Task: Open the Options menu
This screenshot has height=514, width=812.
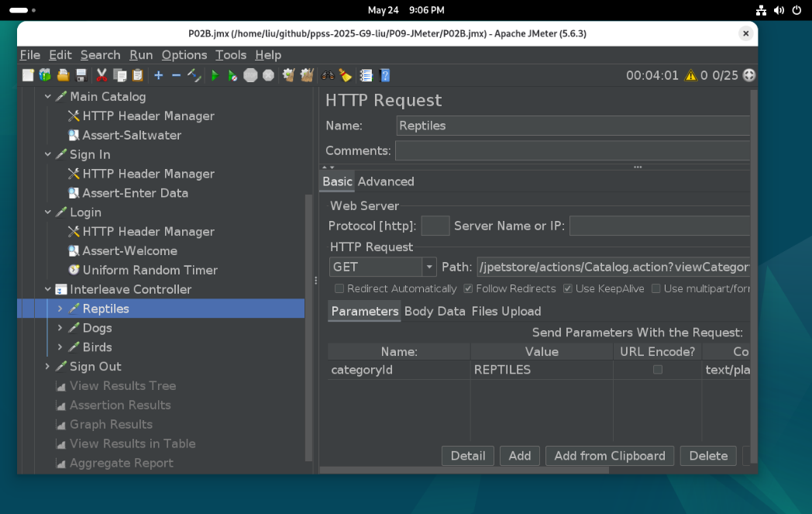Action: click(x=184, y=55)
